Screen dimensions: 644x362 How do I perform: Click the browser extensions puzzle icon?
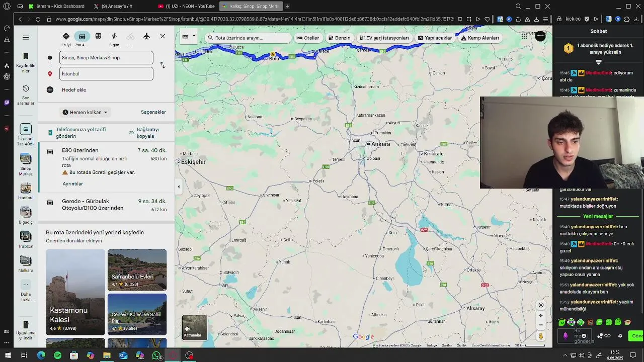518,19
